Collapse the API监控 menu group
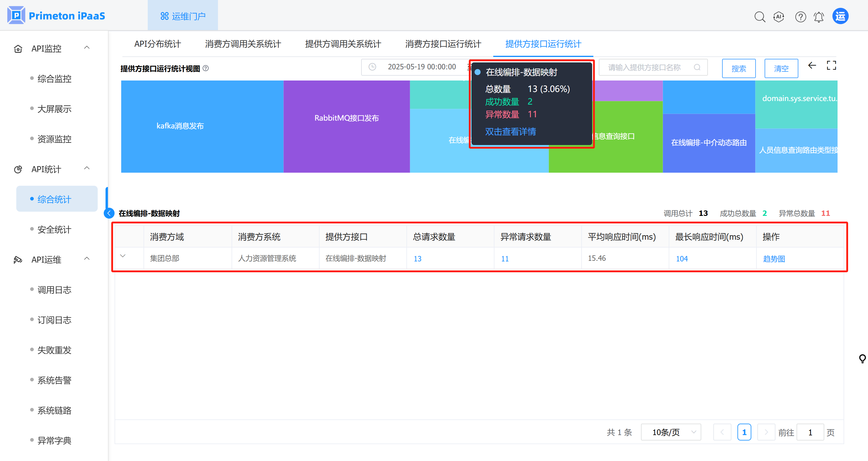Screen dimensions: 868x461 [87, 48]
